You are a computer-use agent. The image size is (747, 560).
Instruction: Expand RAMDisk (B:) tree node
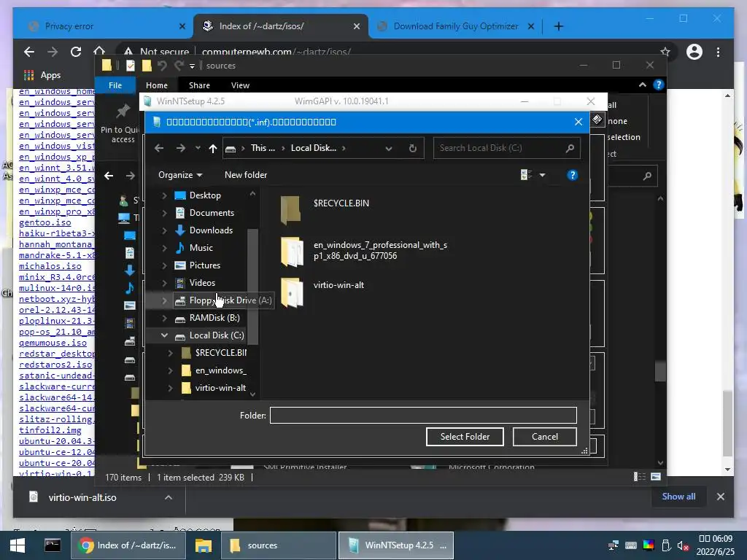coord(164,318)
